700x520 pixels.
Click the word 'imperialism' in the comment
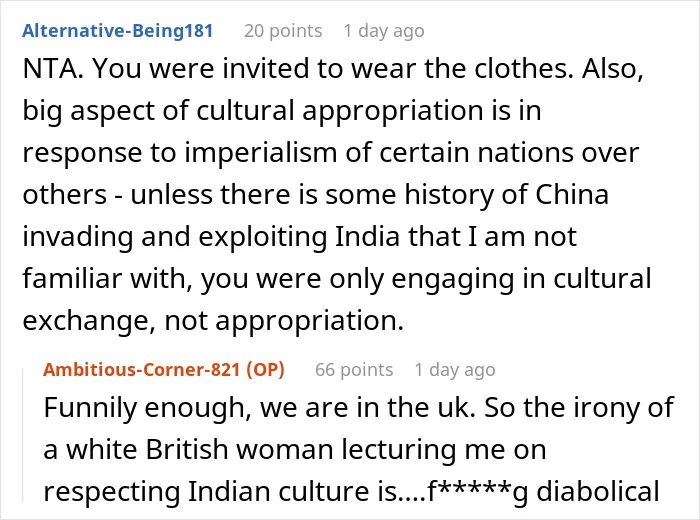point(261,153)
